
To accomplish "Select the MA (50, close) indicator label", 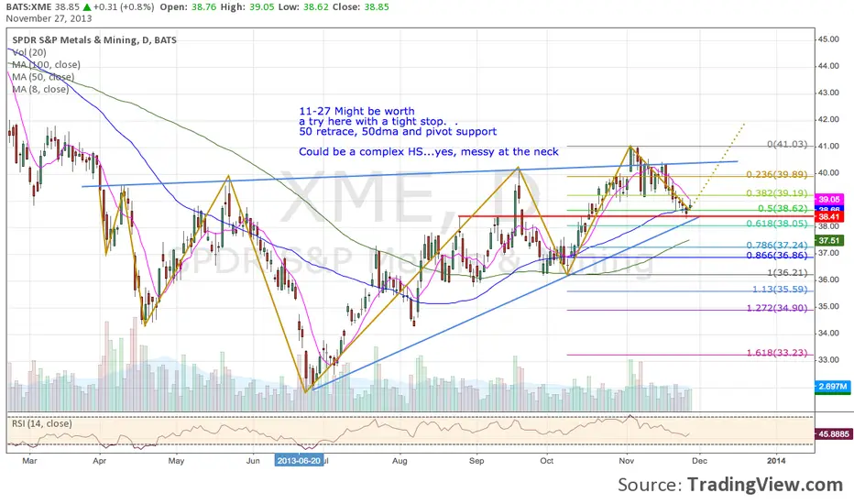I will tap(44, 77).
